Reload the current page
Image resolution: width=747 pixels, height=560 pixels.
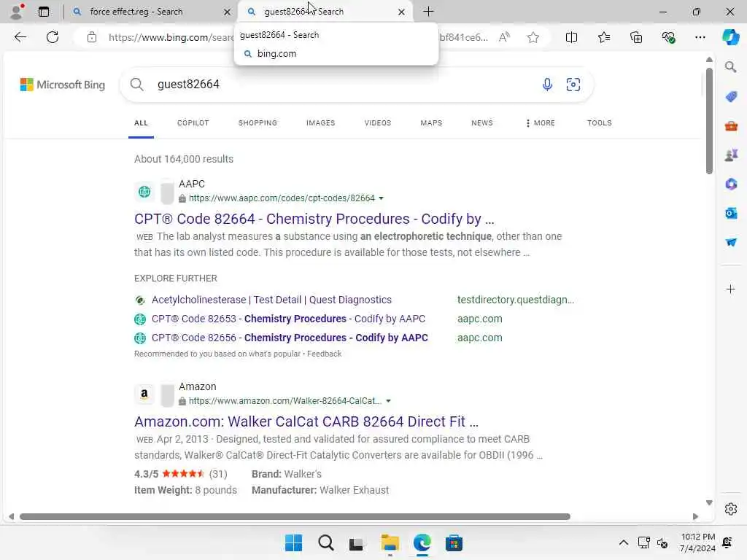click(53, 37)
